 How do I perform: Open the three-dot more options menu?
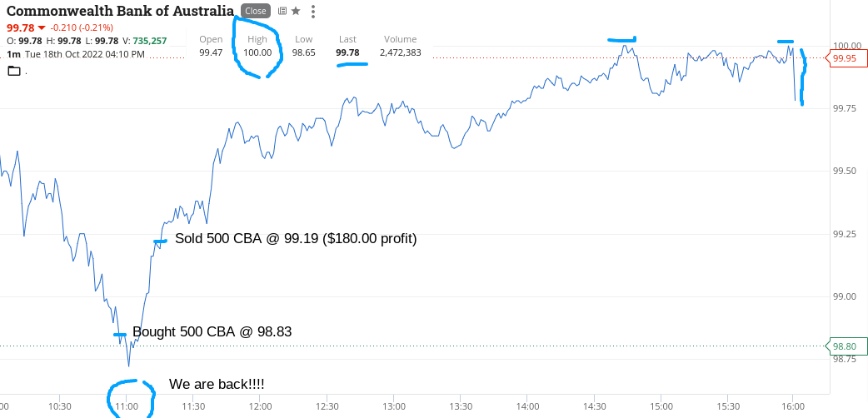313,11
